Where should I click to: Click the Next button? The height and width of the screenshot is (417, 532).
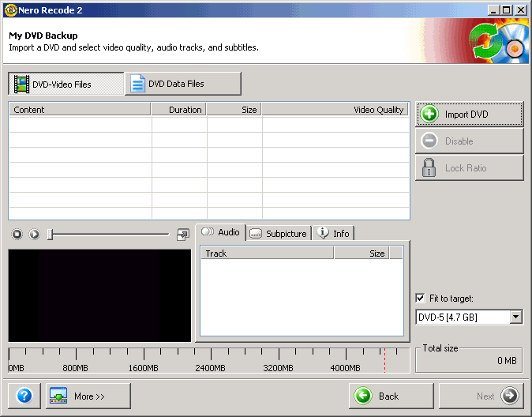481,396
